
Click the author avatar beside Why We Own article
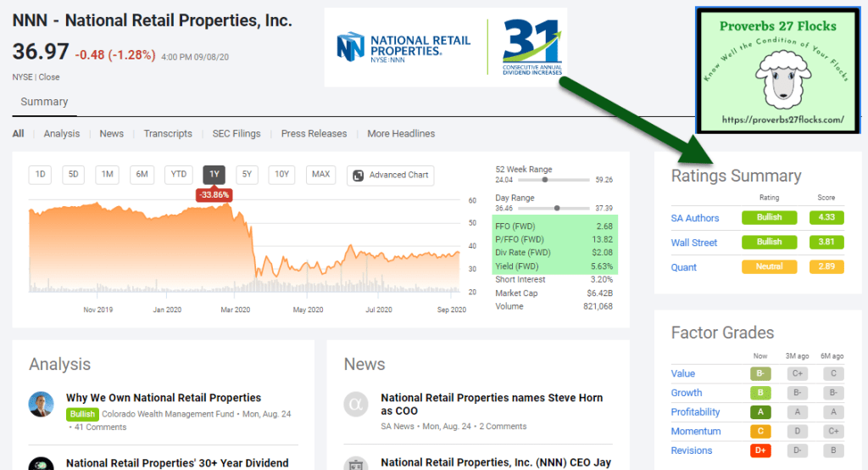[41, 405]
